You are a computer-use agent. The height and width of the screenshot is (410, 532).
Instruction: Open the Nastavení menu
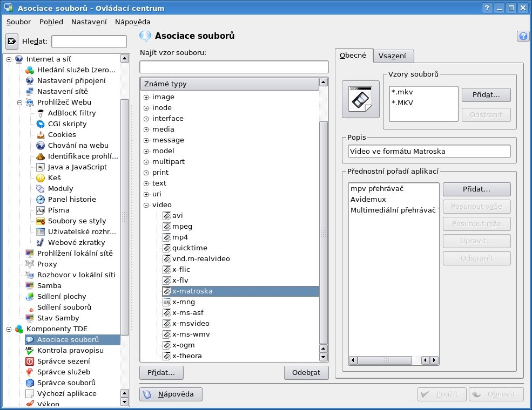(x=89, y=22)
